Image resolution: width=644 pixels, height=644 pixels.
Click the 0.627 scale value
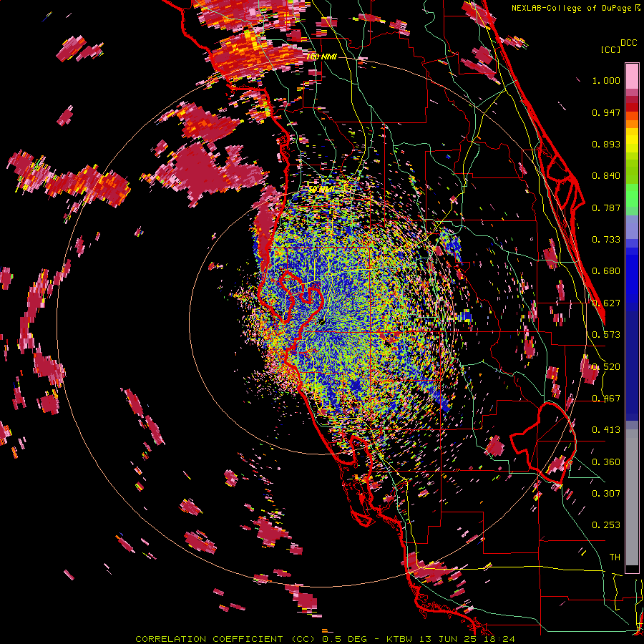click(606, 303)
